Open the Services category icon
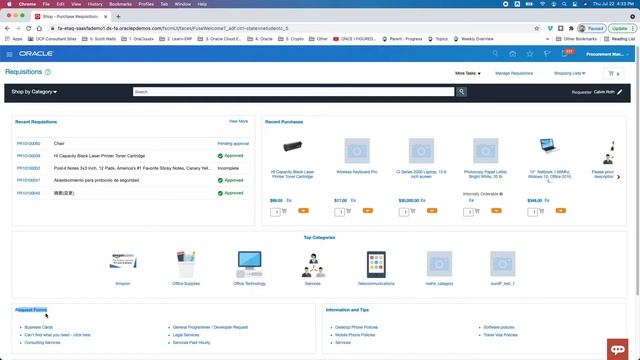This screenshot has height=360, width=640. 313,265
